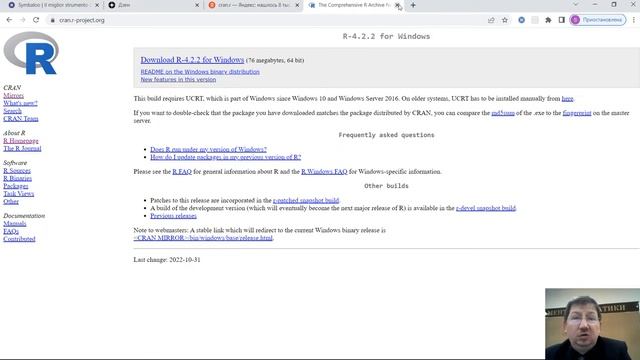Close the Yandex search tab
The width and height of the screenshot is (640, 360).
(x=297, y=5)
